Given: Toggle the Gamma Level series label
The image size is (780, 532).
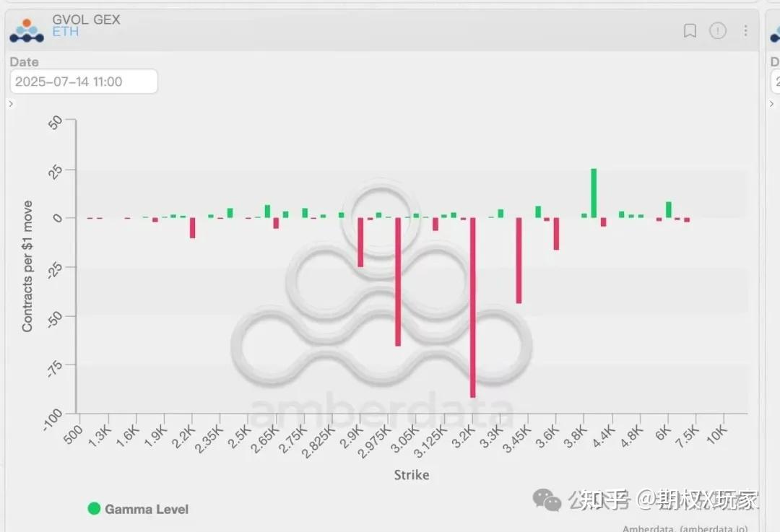Looking at the screenshot, I should [x=147, y=509].
